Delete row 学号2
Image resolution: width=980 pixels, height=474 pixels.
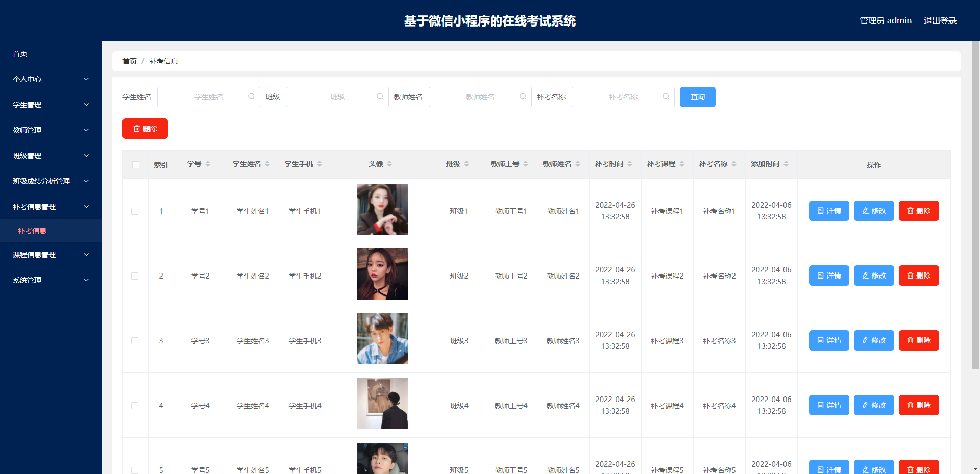[919, 276]
